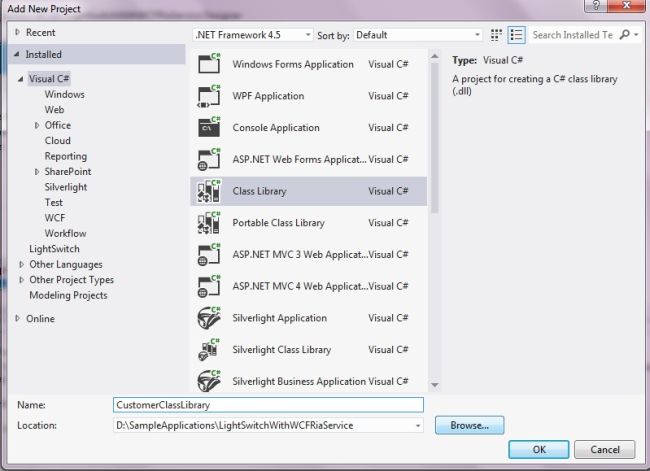650x471 pixels.
Task: Click the Silverlight Application template icon
Action: pos(209,318)
